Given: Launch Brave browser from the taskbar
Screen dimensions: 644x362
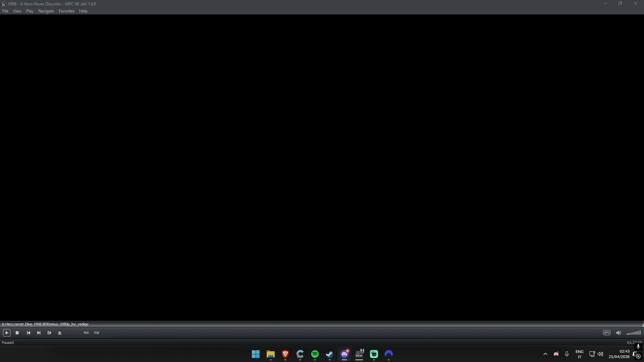Looking at the screenshot, I should coord(285,354).
